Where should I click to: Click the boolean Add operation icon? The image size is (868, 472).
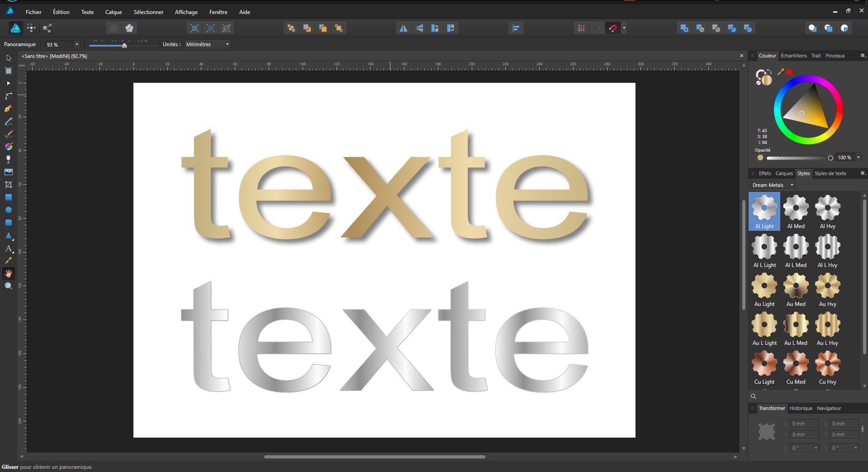[x=684, y=28]
